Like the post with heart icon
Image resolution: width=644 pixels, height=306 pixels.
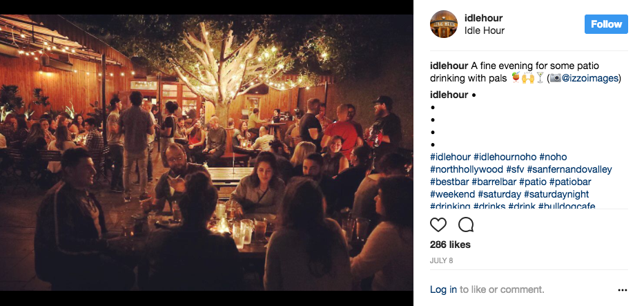coord(438,224)
